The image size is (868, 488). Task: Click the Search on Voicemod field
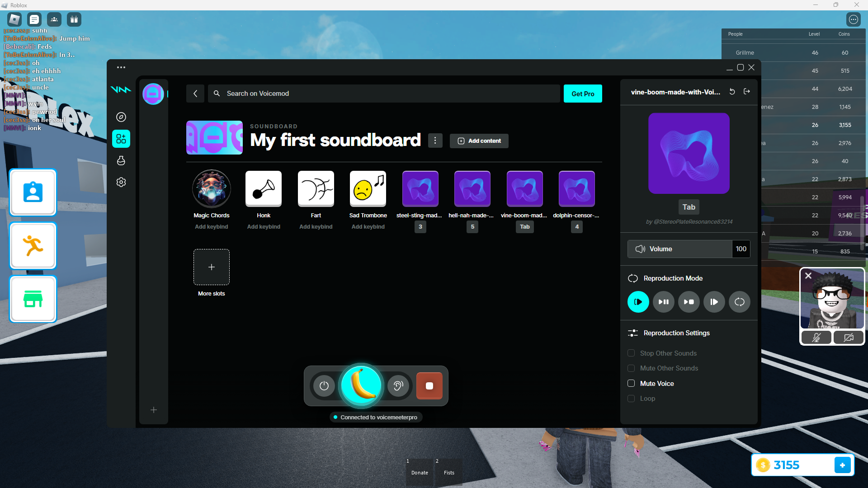[384, 94]
